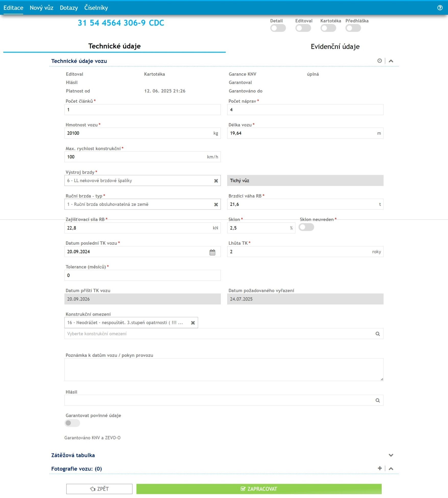Click search icon in konstrukční omezení field
Viewport: 448px width, 498px height.
[378, 334]
